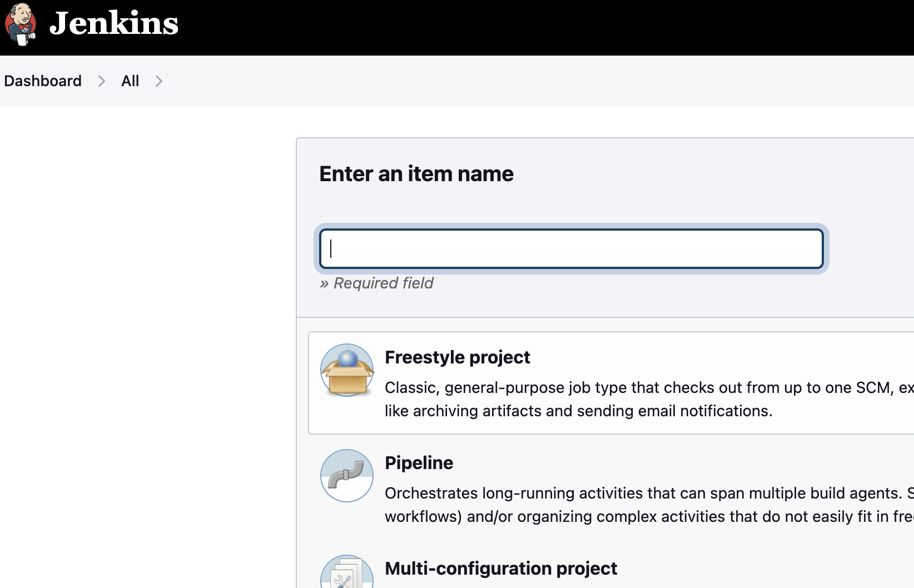Image resolution: width=914 pixels, height=588 pixels.
Task: Focus the item name text field
Action: [x=571, y=249]
